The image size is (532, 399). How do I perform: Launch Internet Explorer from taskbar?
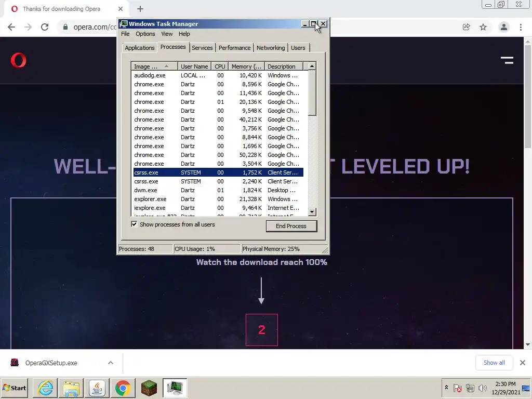point(46,388)
